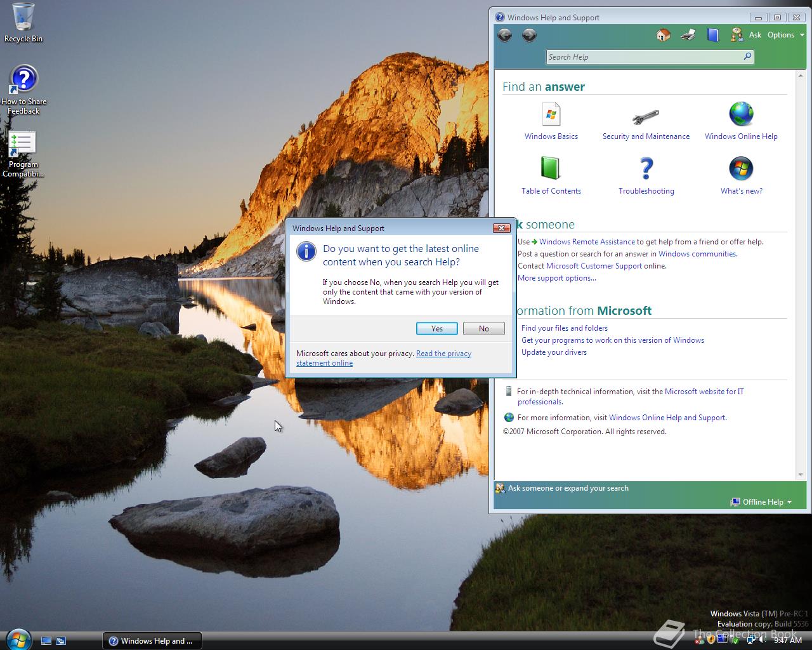Expand the Offline Help dropdown

pos(763,502)
